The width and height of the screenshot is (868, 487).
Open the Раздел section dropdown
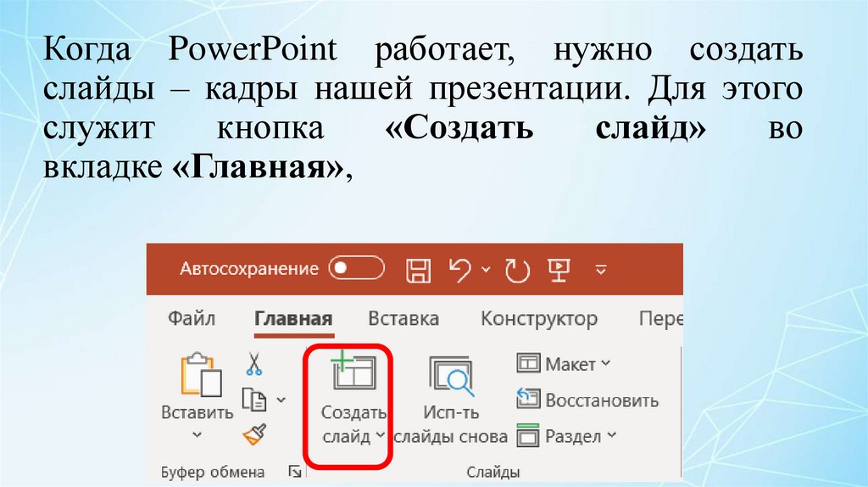[x=566, y=436]
